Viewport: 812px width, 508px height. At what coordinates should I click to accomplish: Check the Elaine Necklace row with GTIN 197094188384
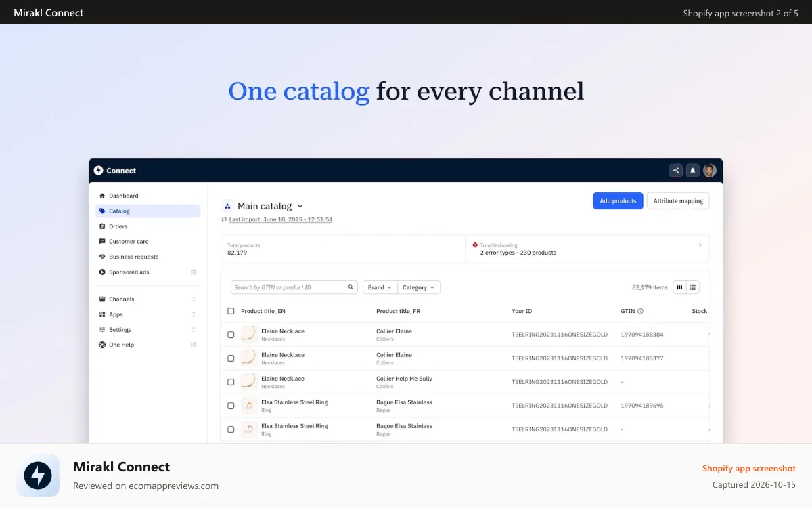(231, 335)
